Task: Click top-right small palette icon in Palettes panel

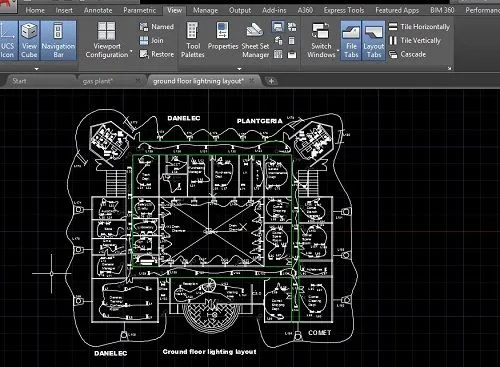Action: (x=292, y=27)
